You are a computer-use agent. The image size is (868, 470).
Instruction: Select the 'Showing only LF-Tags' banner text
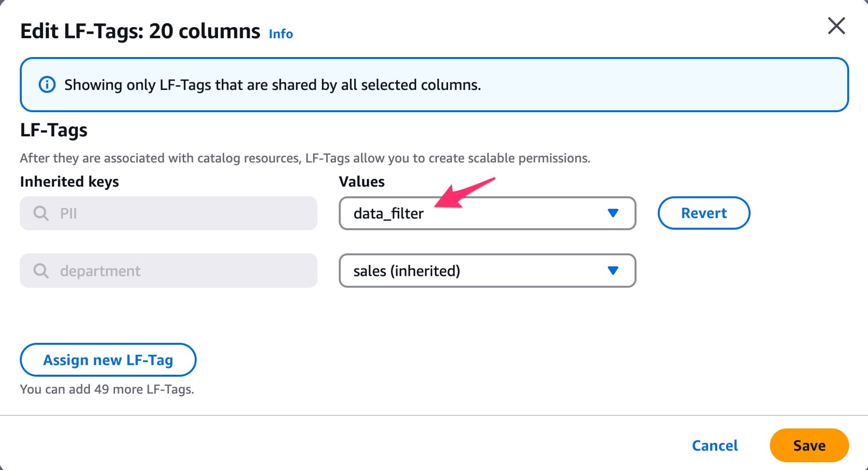click(273, 85)
